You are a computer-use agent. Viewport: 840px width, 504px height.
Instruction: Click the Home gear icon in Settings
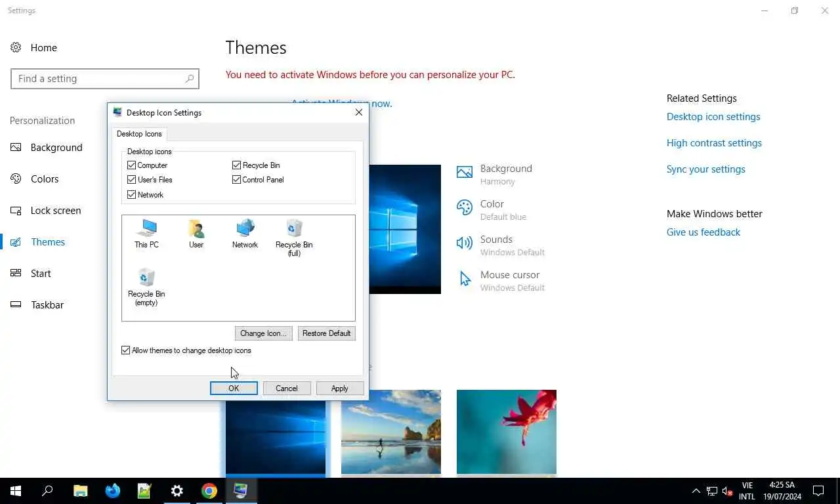tap(16, 47)
